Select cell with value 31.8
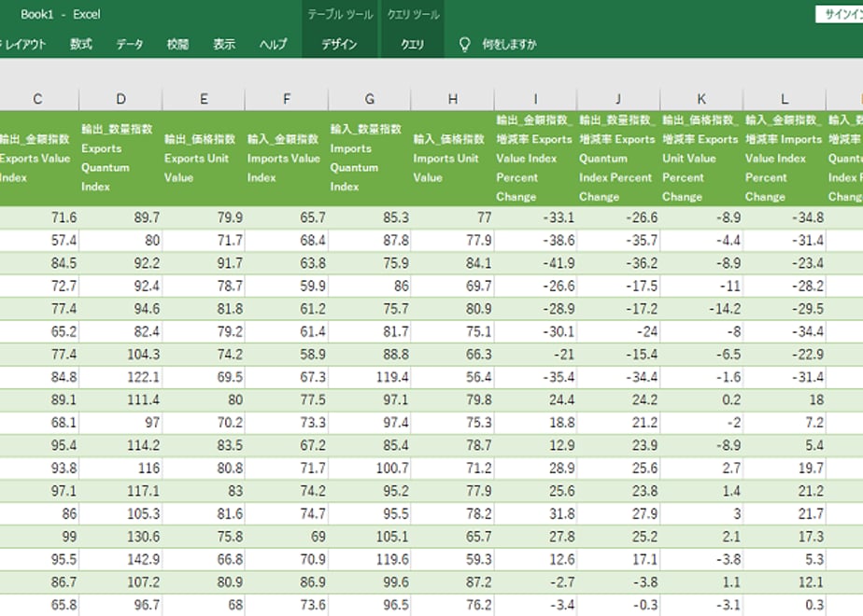Viewport: 863px width, 616px height. pyautogui.click(x=535, y=514)
